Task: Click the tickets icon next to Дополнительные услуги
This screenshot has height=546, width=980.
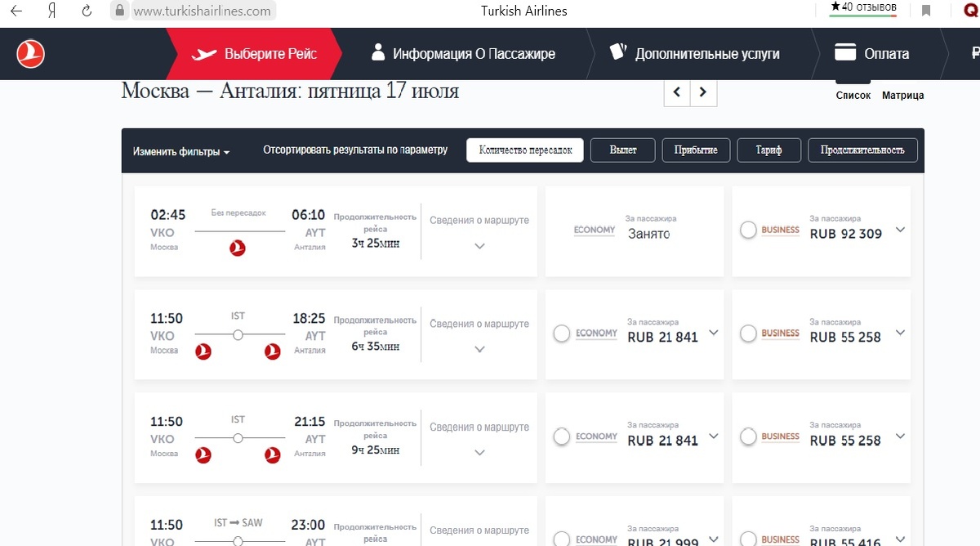Action: click(x=617, y=51)
